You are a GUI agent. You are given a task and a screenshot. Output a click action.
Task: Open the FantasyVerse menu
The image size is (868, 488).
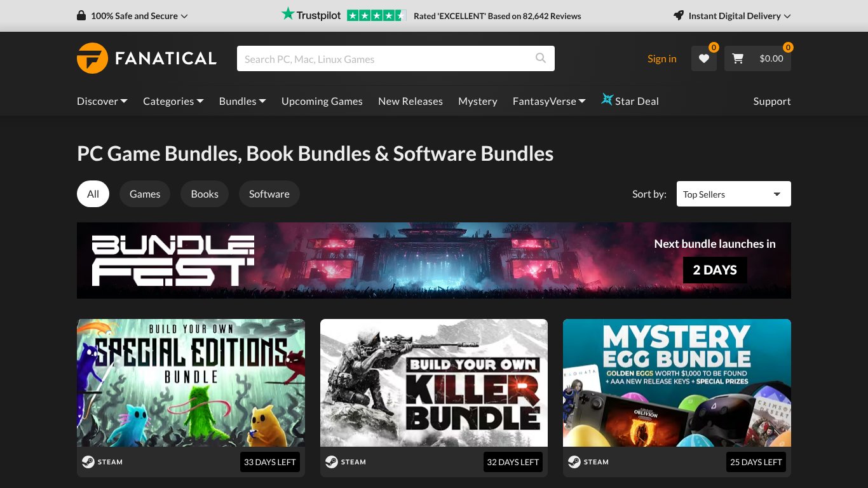tap(549, 101)
